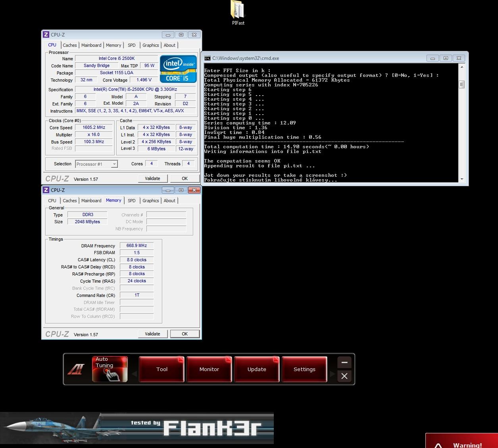The width and height of the screenshot is (498, 448).
Task: Open the Processor #1 selection dropdown
Action: tap(96, 164)
